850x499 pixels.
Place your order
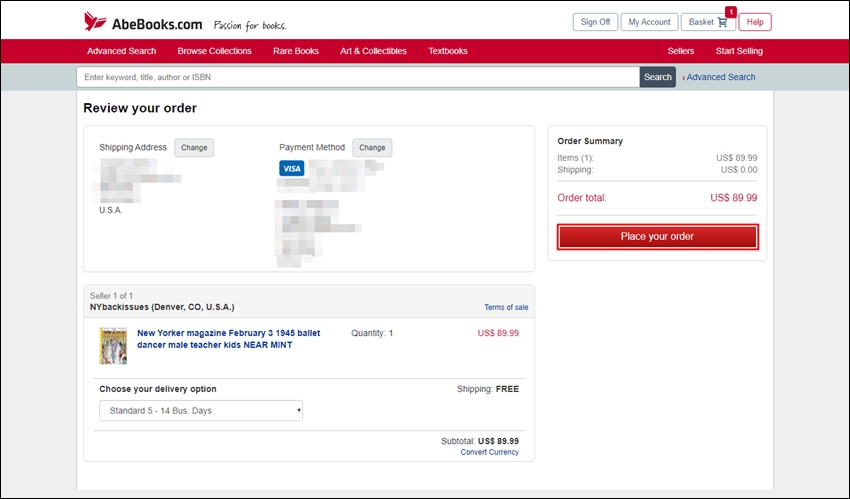(x=658, y=237)
